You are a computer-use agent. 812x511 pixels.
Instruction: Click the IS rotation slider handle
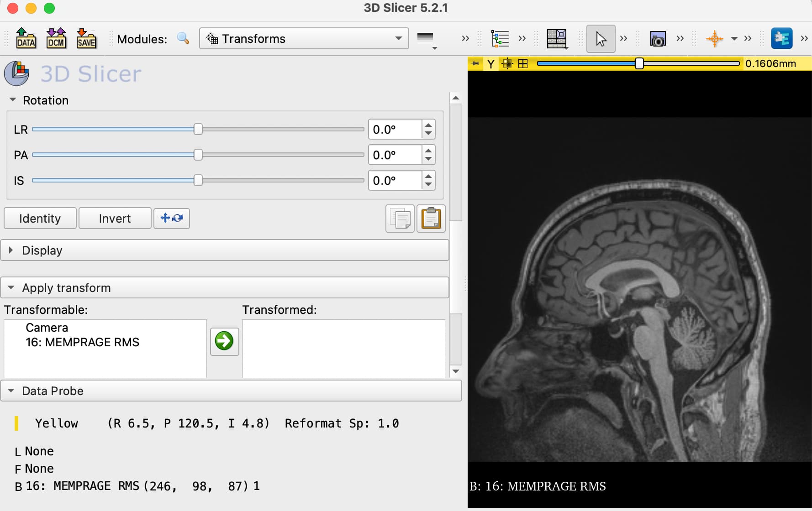pyautogui.click(x=198, y=180)
